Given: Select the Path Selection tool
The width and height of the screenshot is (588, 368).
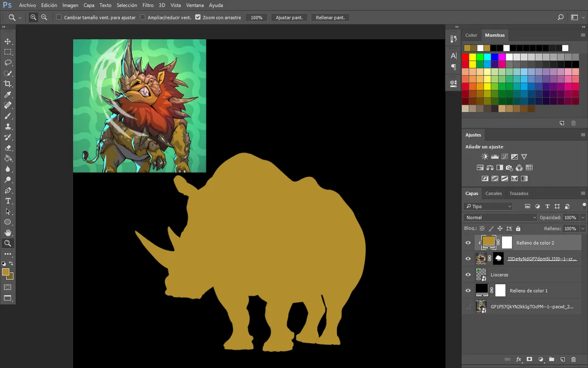Looking at the screenshot, I should pos(8,212).
